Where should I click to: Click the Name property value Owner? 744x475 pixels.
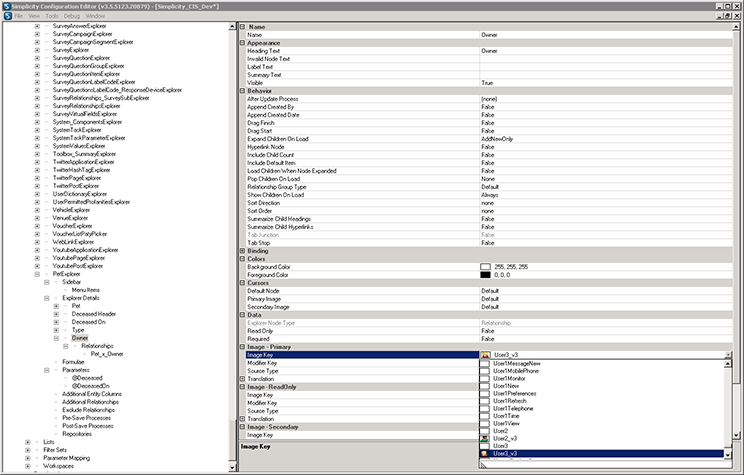click(489, 35)
